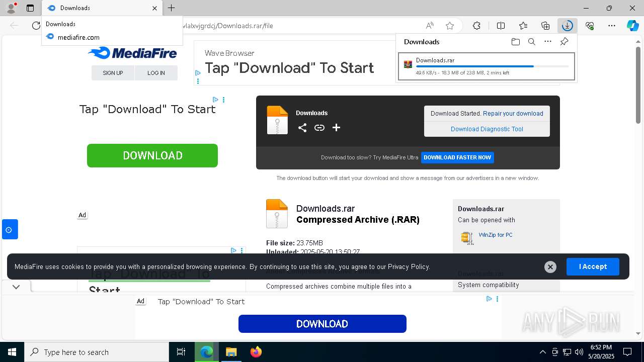The image size is (644, 362).
Task: Click mediafire.com in tab preview
Action: [x=78, y=37]
